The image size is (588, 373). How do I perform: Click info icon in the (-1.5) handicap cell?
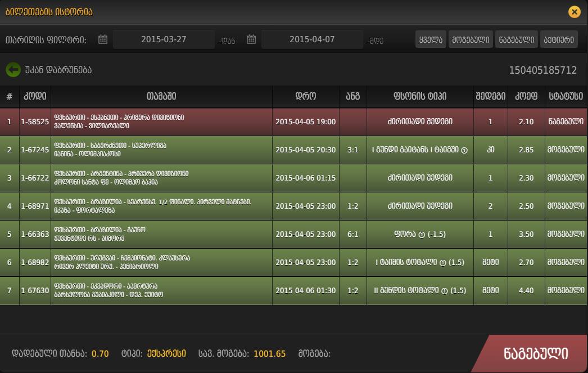point(422,235)
